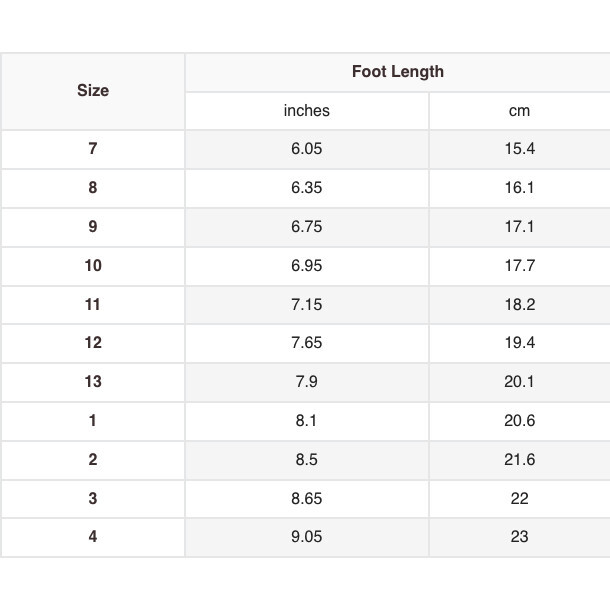Viewport: 610px width, 610px height.
Task: Click the 6.95 inches value
Action: [306, 266]
